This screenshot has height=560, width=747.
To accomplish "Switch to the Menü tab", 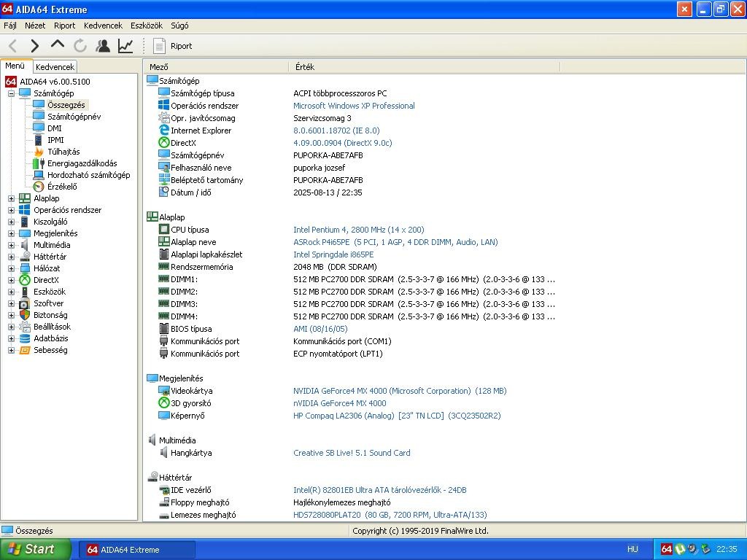I will click(16, 66).
